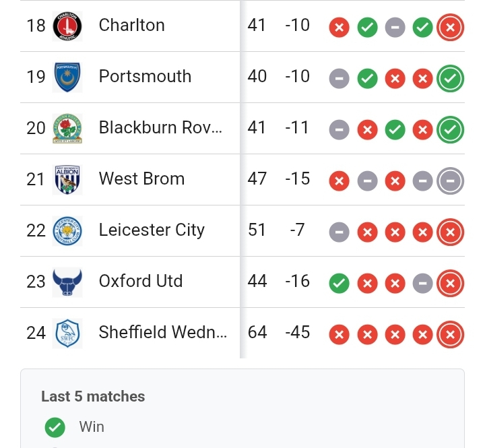
Task: Select the Blackburn Rovers rose crest
Action: click(x=67, y=129)
